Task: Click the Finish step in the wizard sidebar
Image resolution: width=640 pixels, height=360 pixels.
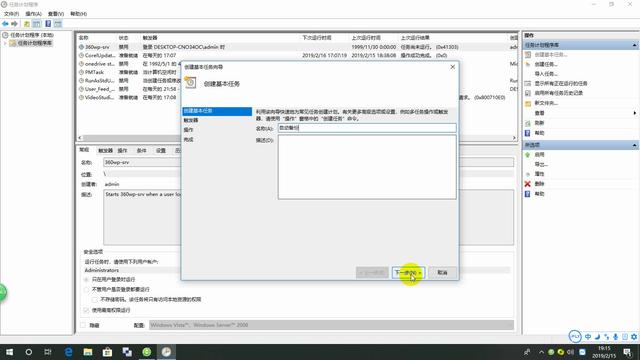Action: coord(188,140)
